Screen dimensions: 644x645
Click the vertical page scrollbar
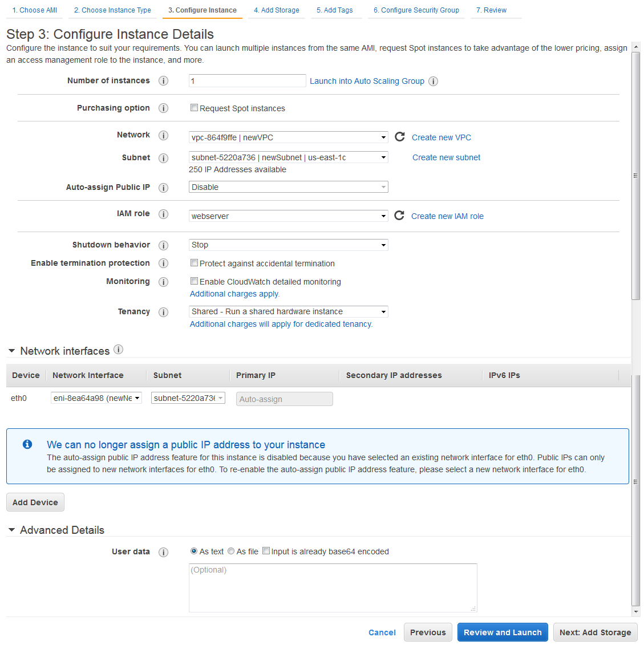pos(636,176)
